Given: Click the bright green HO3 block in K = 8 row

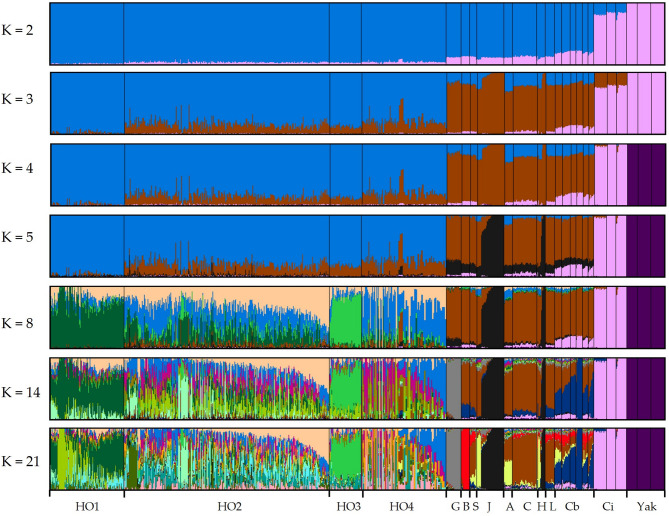Looking at the screenshot, I should (x=345, y=320).
